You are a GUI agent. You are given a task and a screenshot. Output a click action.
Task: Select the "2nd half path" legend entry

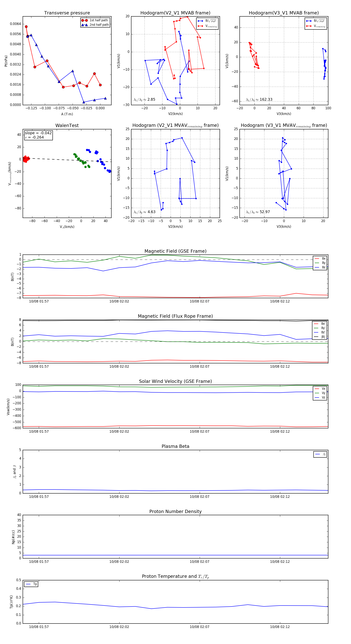(x=95, y=25)
